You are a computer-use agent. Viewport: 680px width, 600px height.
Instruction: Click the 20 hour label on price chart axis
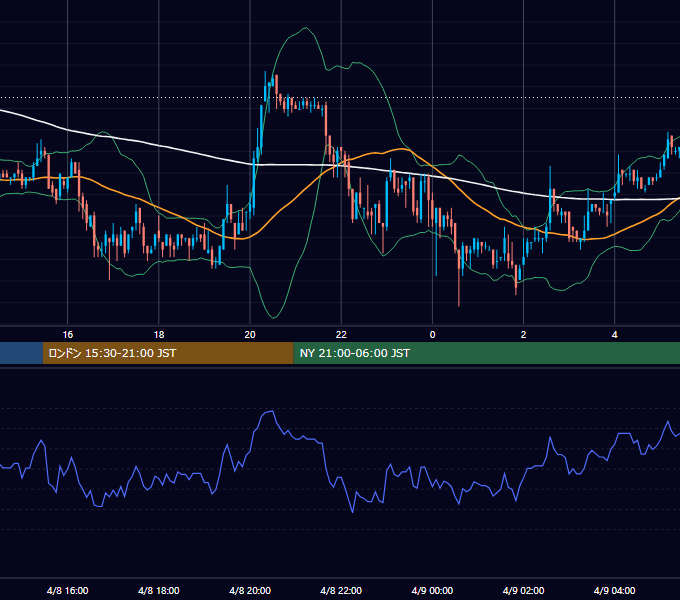click(x=250, y=335)
